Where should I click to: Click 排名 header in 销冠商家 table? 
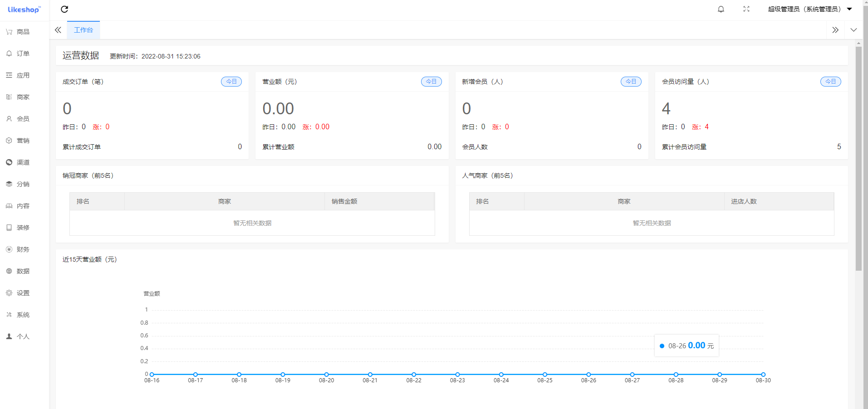point(83,201)
